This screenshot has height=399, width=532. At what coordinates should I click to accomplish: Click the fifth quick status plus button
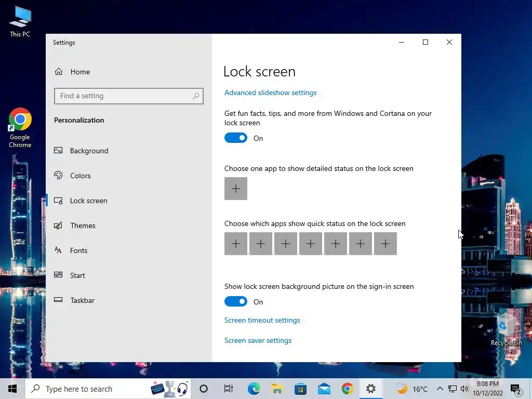click(336, 244)
